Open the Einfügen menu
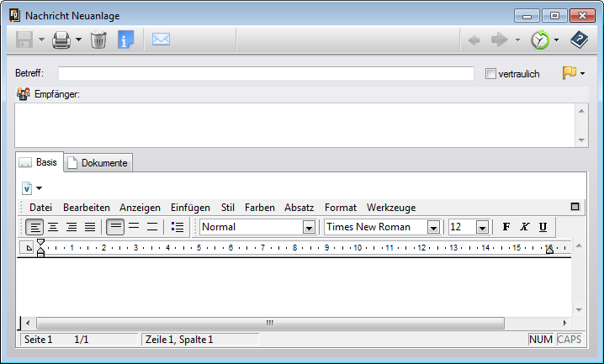Image resolution: width=604 pixels, height=364 pixels. click(190, 208)
